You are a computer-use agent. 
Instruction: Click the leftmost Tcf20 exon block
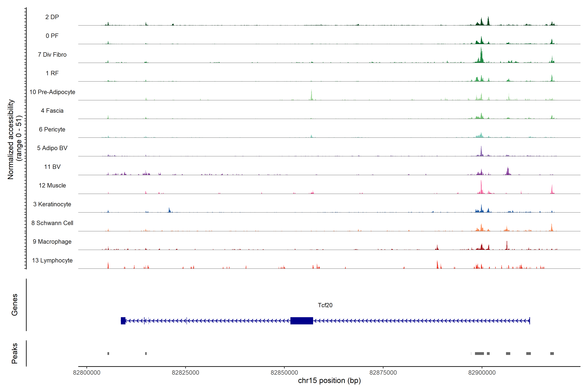pyautogui.click(x=123, y=320)
